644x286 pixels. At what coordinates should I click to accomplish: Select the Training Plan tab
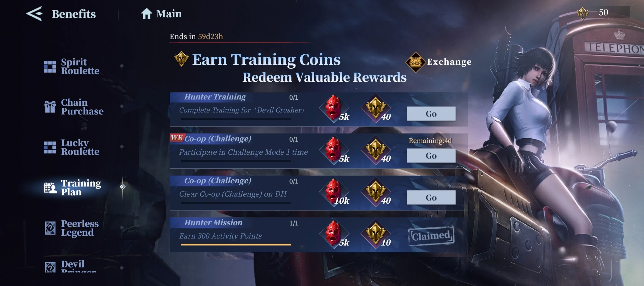click(x=73, y=187)
